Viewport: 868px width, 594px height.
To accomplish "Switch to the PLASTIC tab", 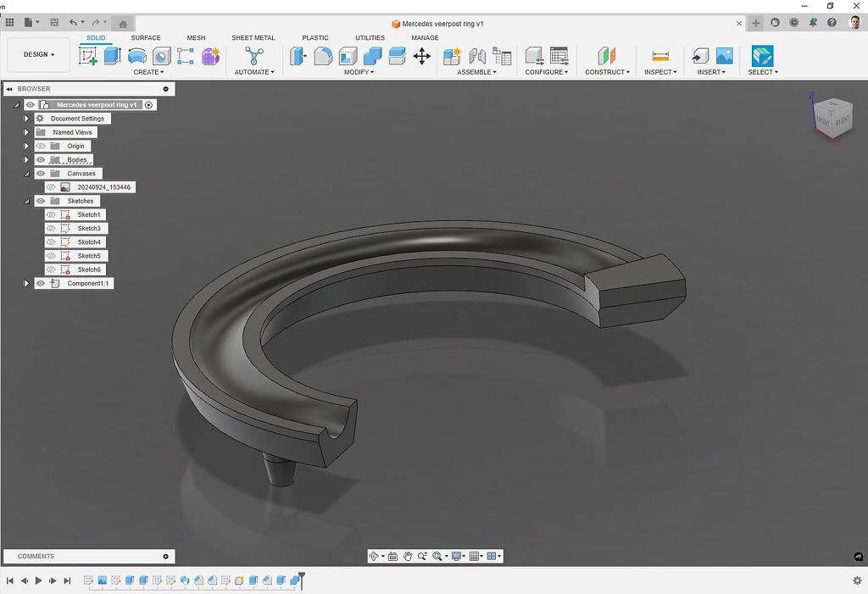I will [315, 37].
